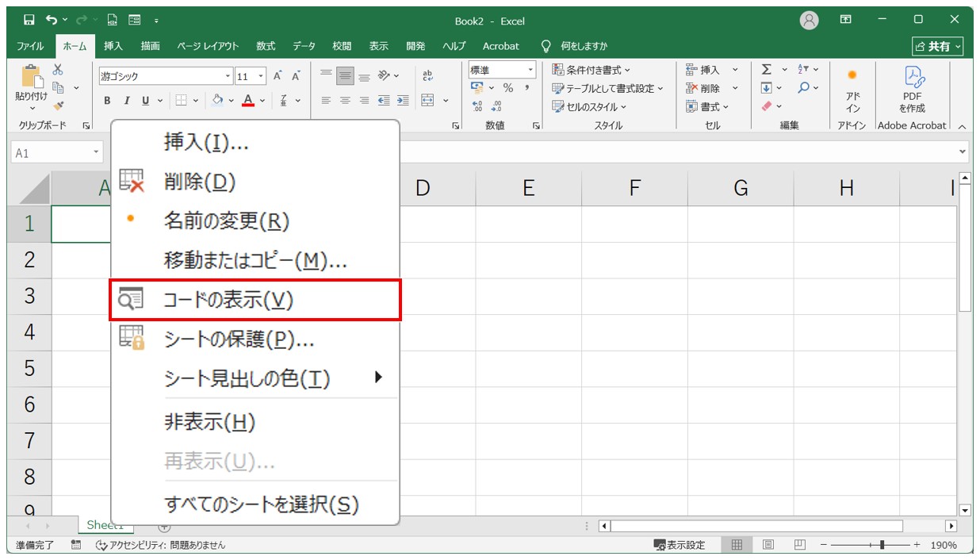This screenshot has height=560, width=980.
Task: Choose 削除(D) from context menu
Action: click(x=255, y=182)
